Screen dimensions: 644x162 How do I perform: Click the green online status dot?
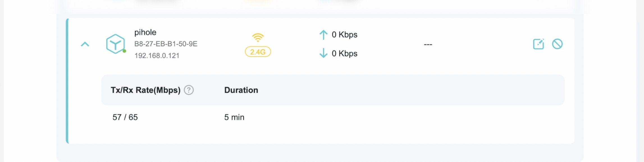pyautogui.click(x=124, y=51)
